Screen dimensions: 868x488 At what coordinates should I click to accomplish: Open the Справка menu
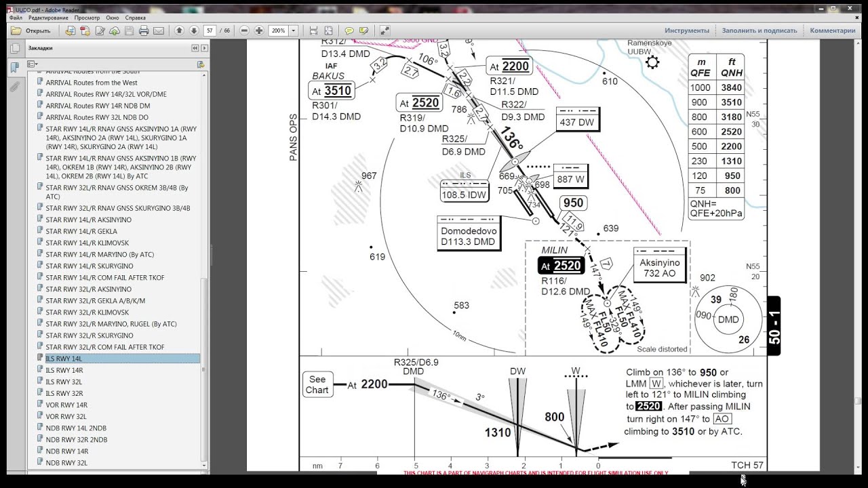(136, 18)
